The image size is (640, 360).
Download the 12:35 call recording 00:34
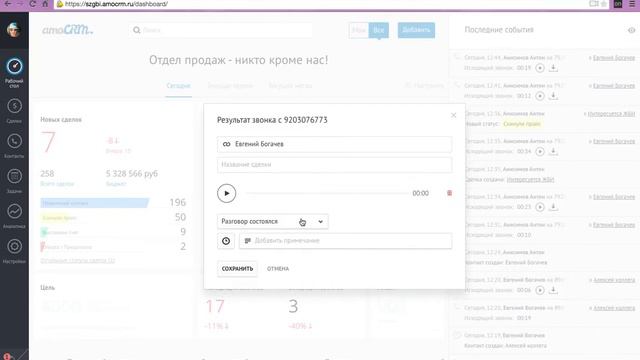[553, 151]
